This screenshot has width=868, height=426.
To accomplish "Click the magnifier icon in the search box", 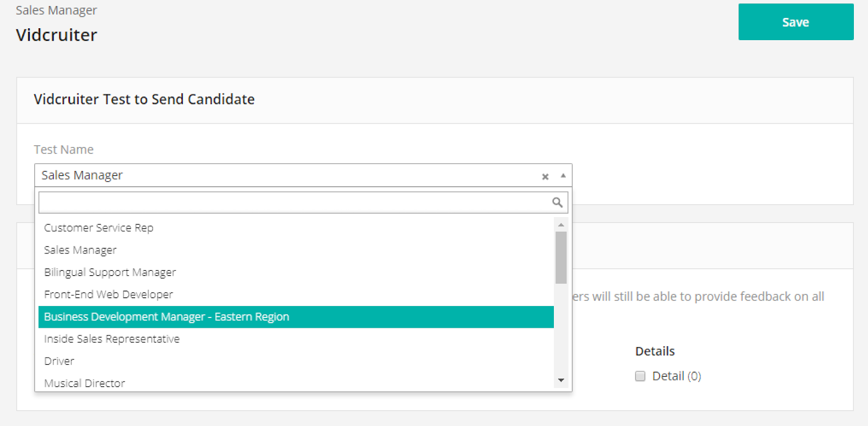I will click(x=557, y=202).
